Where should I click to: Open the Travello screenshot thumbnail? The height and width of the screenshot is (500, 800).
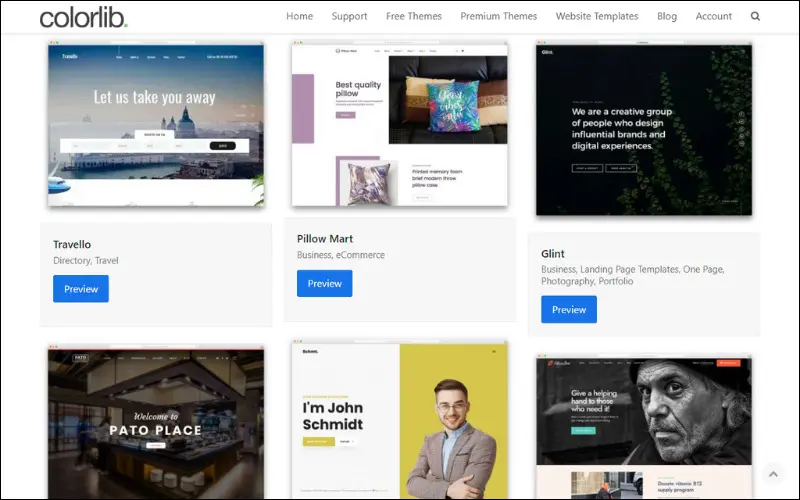[156, 124]
